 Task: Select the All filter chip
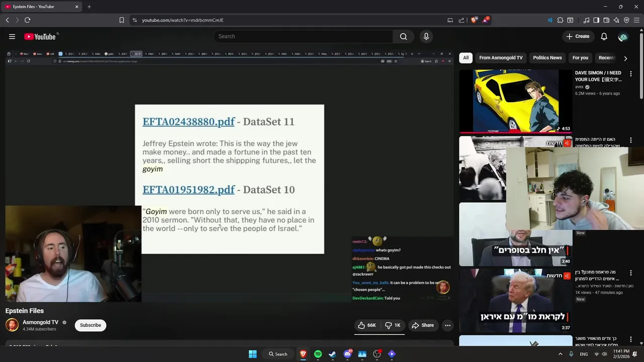click(466, 58)
